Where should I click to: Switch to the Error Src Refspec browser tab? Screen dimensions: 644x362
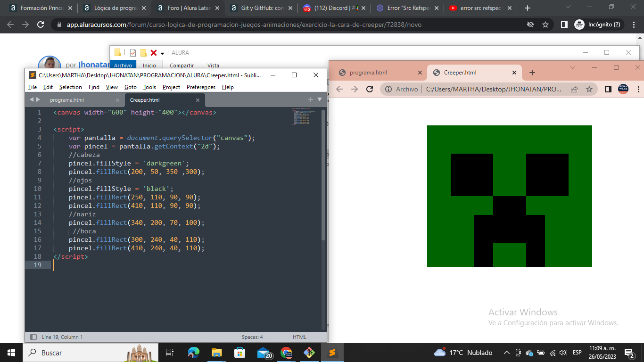click(x=408, y=8)
